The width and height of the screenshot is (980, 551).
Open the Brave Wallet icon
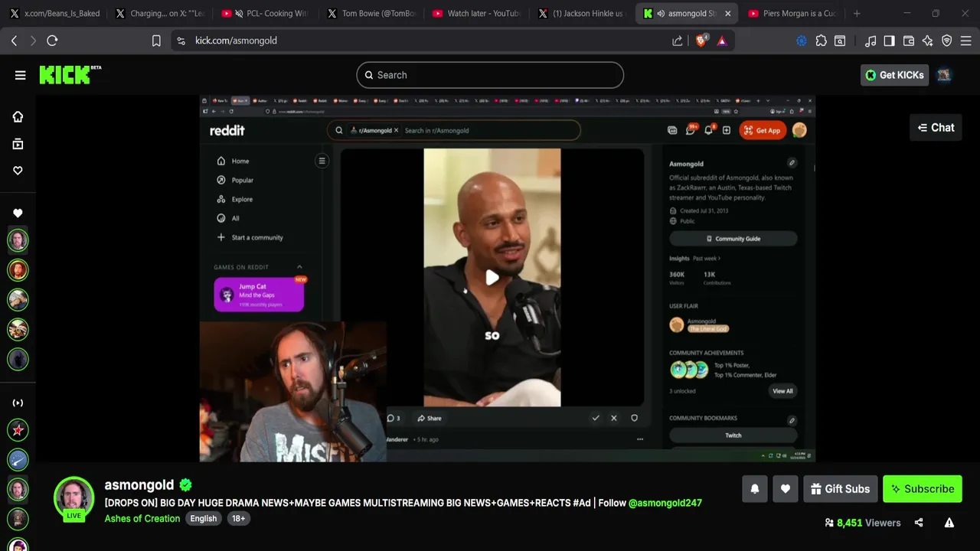pos(909,41)
